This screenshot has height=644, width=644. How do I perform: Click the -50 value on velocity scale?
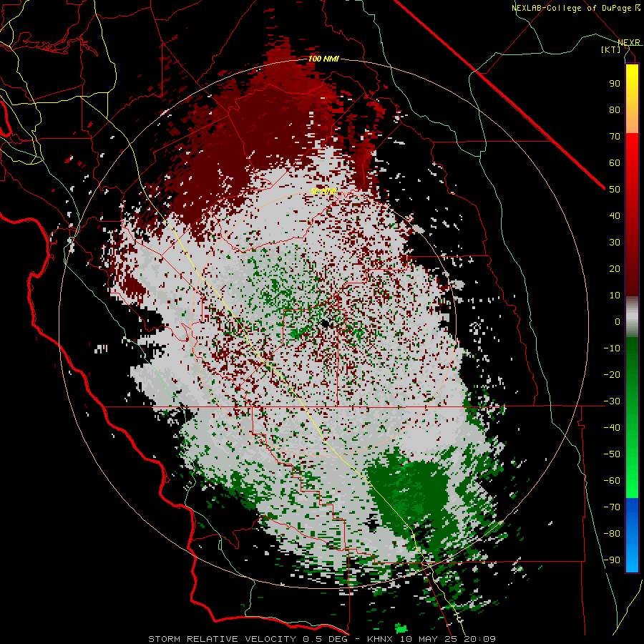coord(612,454)
